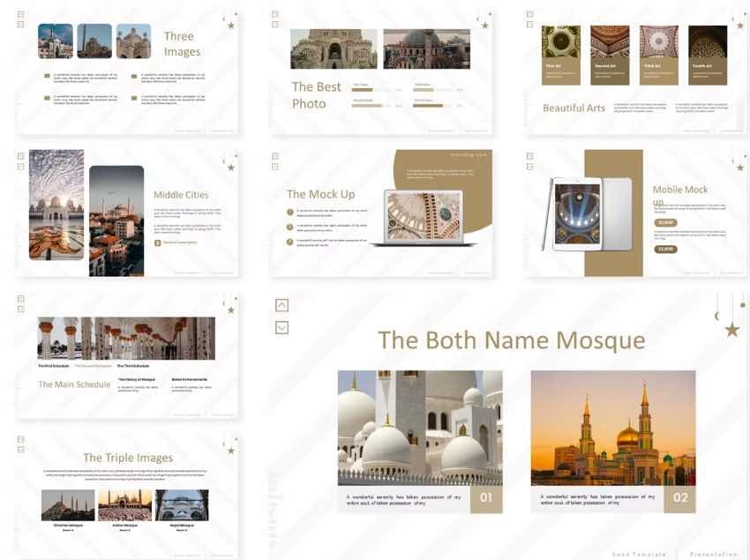Click the gold star next to the large mosque title
This screenshot has height=560, width=750.
[x=731, y=329]
